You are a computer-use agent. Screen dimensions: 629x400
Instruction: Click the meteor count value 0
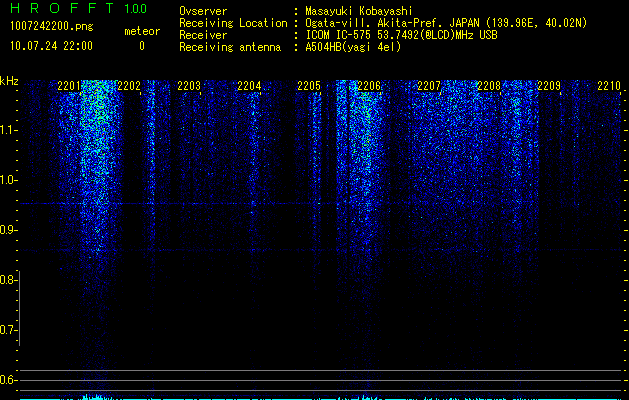(142, 46)
